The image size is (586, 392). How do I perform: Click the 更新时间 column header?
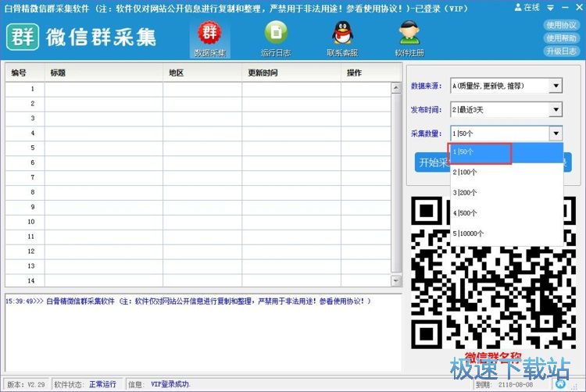(291, 73)
